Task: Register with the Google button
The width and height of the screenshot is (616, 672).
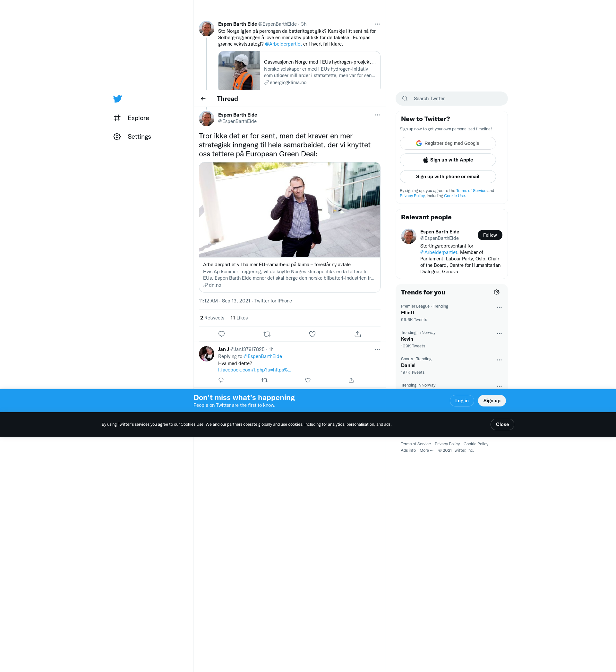Action: [x=447, y=144]
